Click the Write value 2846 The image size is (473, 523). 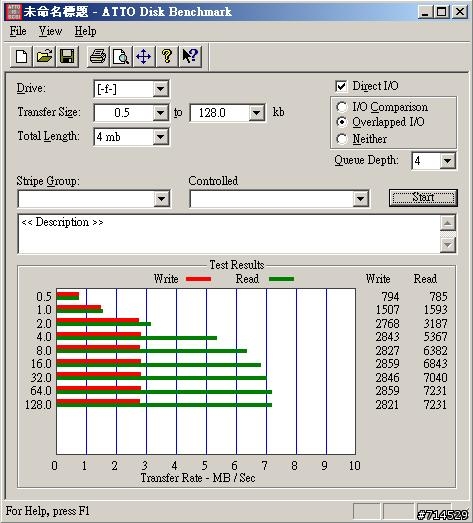[387, 378]
